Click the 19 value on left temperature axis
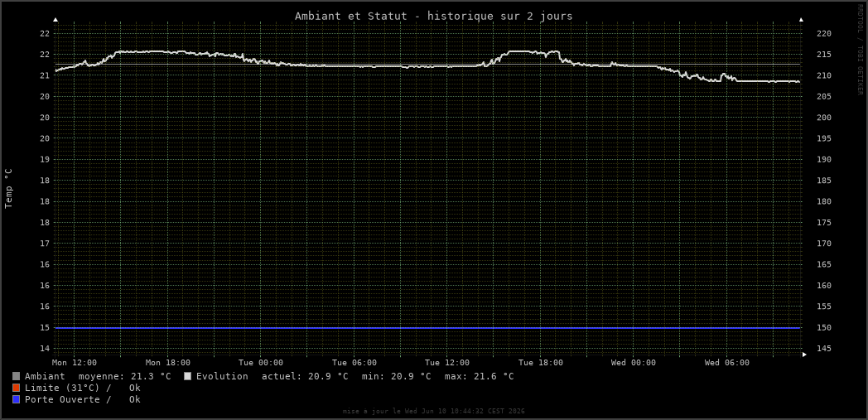The image size is (868, 420). click(x=45, y=160)
